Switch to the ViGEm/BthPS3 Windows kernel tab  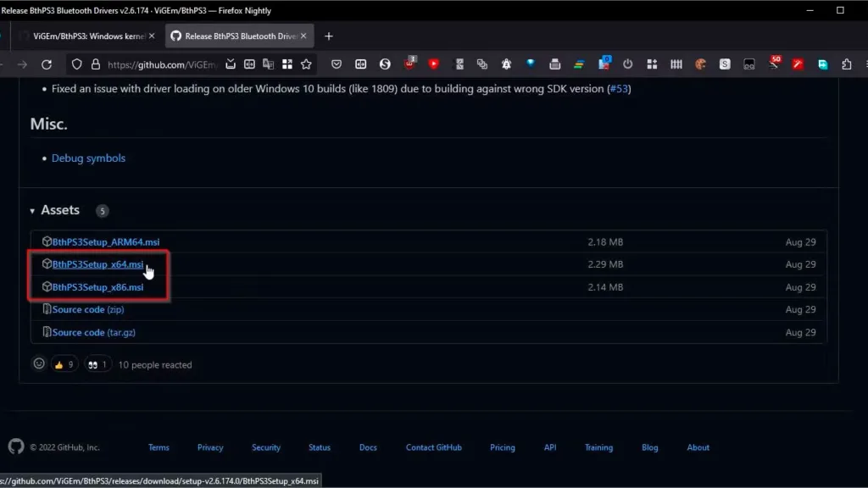tap(87, 36)
